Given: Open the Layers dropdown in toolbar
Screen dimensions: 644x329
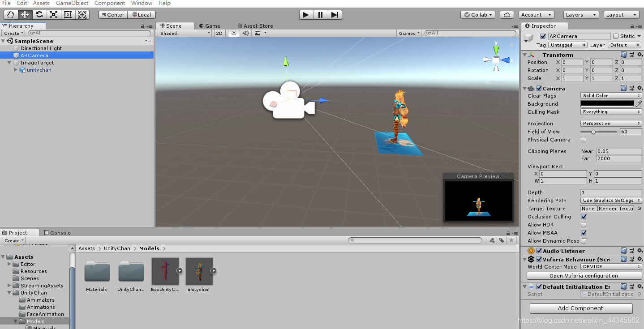Looking at the screenshot, I should [x=581, y=15].
